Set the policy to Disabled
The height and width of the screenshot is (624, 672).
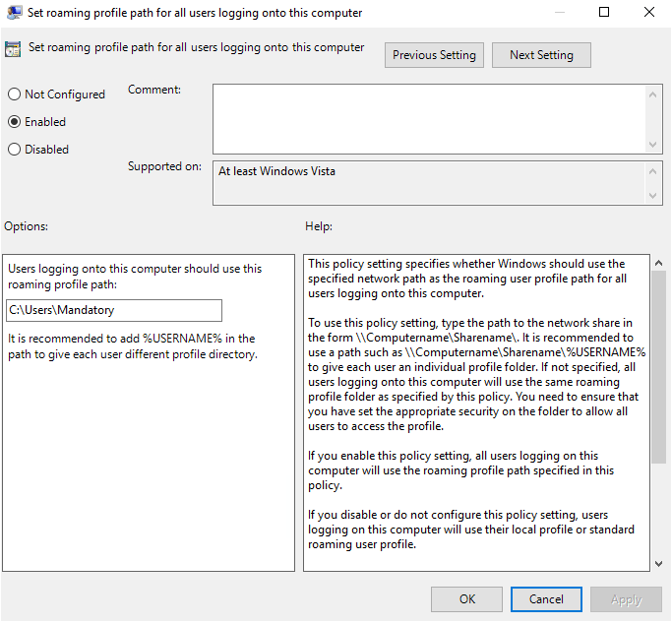pos(14,150)
